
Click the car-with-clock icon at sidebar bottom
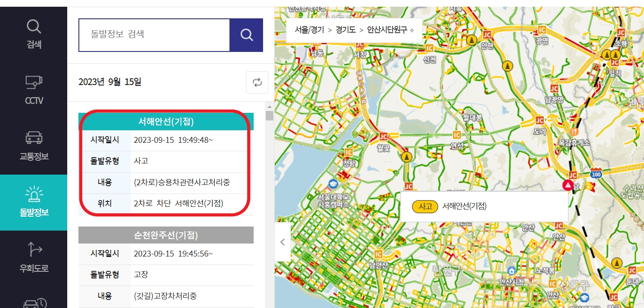tap(34, 304)
